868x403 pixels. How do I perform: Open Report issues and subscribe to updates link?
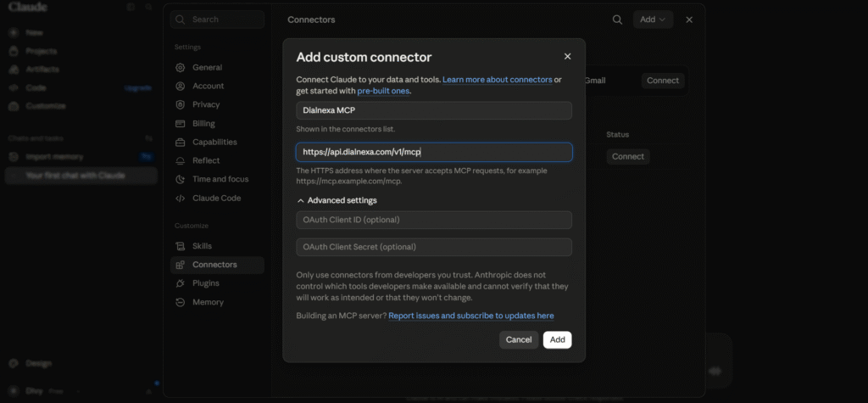[471, 316]
